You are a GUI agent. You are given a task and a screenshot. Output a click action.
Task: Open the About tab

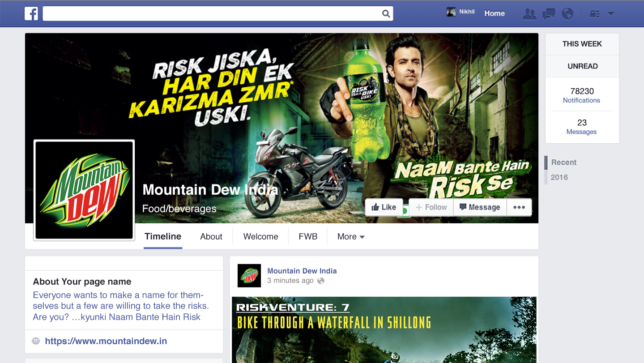click(211, 237)
